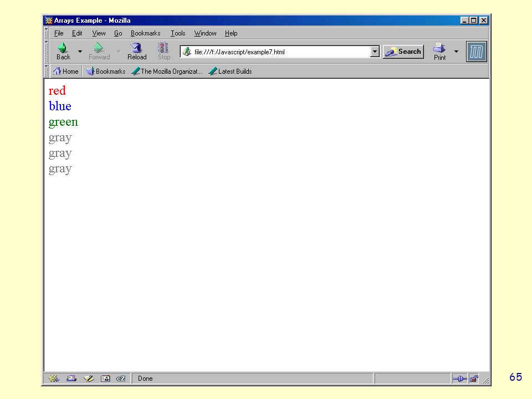Open the Print options dropdown arrow
This screenshot has width=532, height=399.
(456, 52)
